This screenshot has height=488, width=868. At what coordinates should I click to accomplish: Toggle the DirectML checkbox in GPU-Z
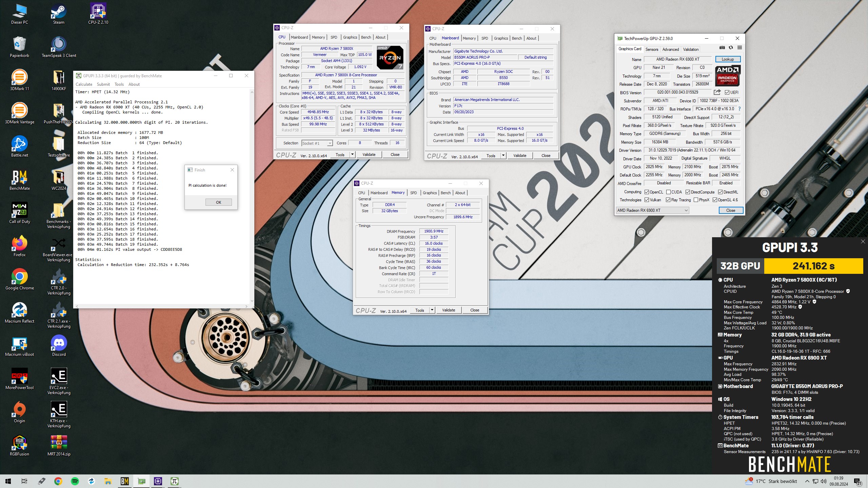tap(720, 192)
